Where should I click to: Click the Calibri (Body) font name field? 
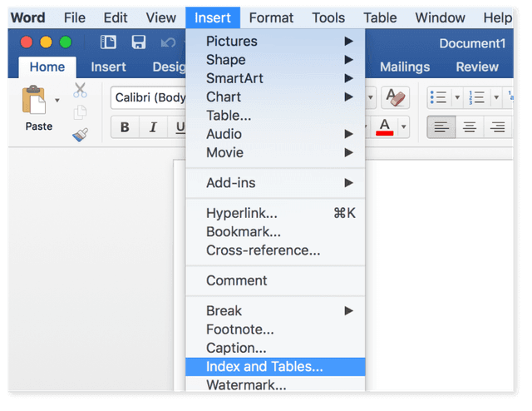click(150, 97)
